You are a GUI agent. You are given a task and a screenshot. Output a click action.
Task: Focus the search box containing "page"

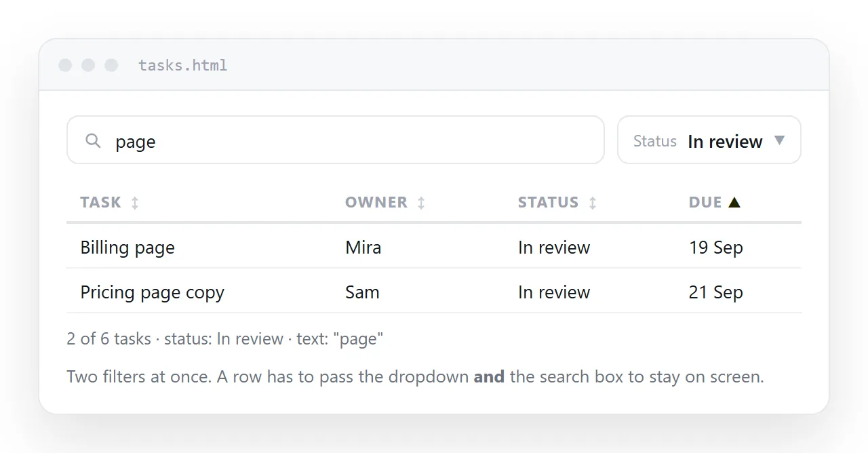pos(336,140)
